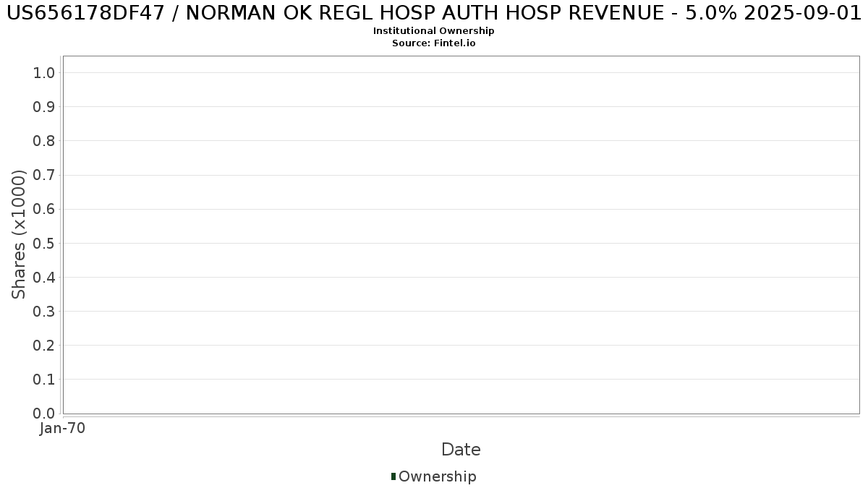Select the Shares (x1000) y-axis title
Image resolution: width=868 pixels, height=488 pixels.
pyautogui.click(x=20, y=234)
